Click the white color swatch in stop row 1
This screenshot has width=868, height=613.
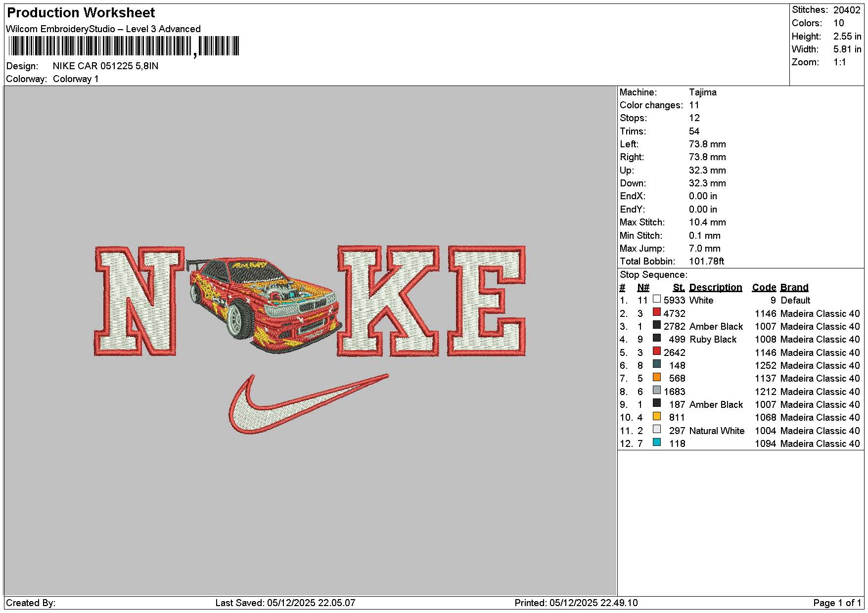[x=657, y=299]
